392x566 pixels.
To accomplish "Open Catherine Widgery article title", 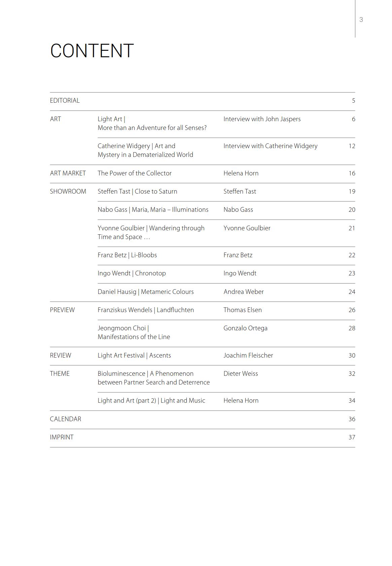I will tap(145, 151).
